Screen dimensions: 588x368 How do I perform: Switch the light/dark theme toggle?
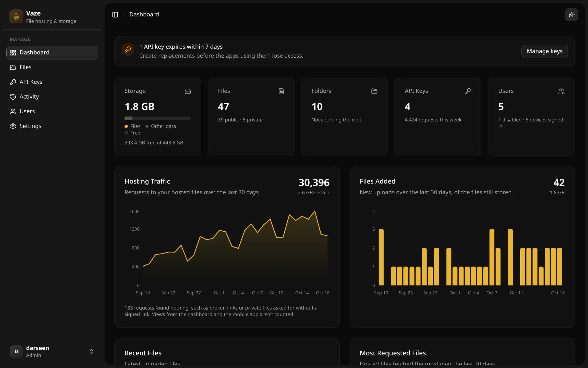pos(571,15)
